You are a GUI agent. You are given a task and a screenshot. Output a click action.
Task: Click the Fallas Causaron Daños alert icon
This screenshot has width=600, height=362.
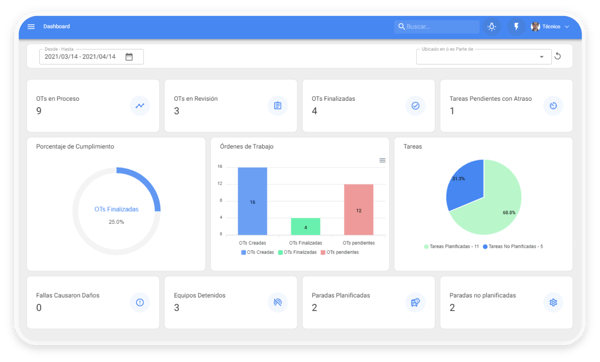[x=140, y=302]
